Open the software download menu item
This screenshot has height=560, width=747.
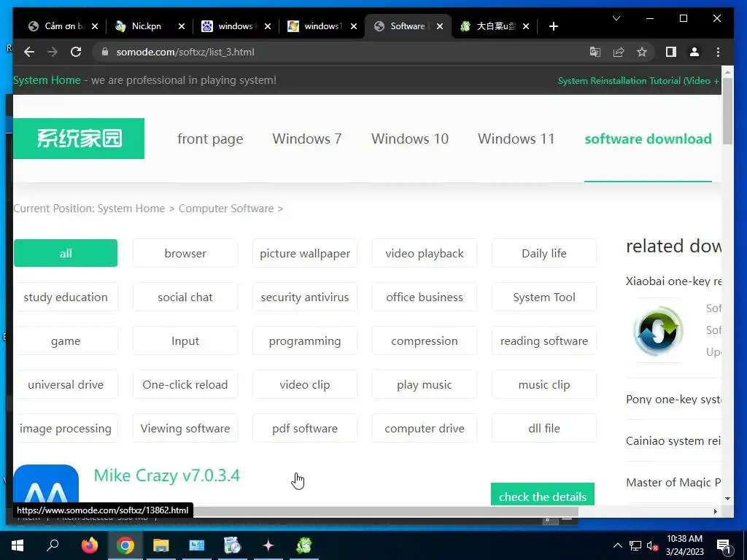pos(648,139)
